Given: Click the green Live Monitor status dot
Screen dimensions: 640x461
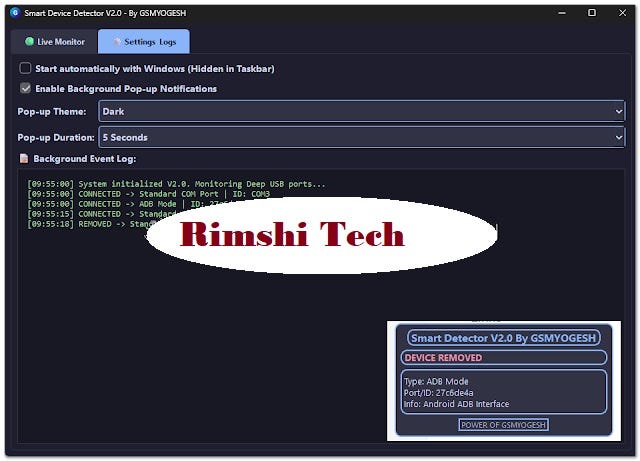Looking at the screenshot, I should click(29, 41).
